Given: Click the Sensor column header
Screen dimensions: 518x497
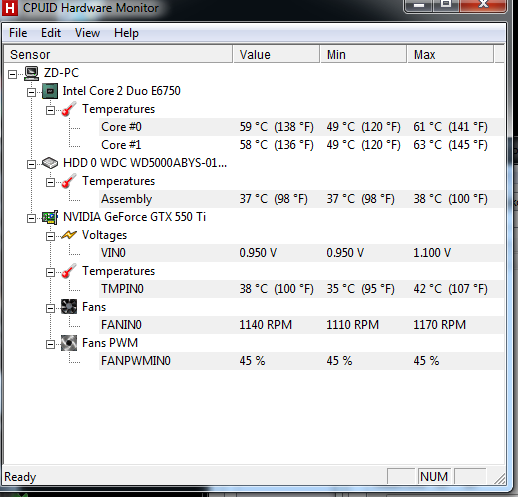Looking at the screenshot, I should pos(118,54).
